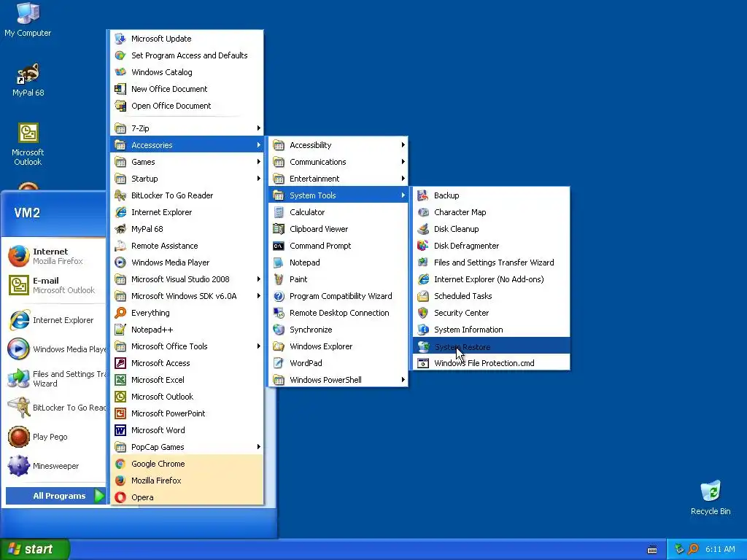The image size is (747, 560).
Task: Expand Startup submenu arrow
Action: (x=259, y=179)
